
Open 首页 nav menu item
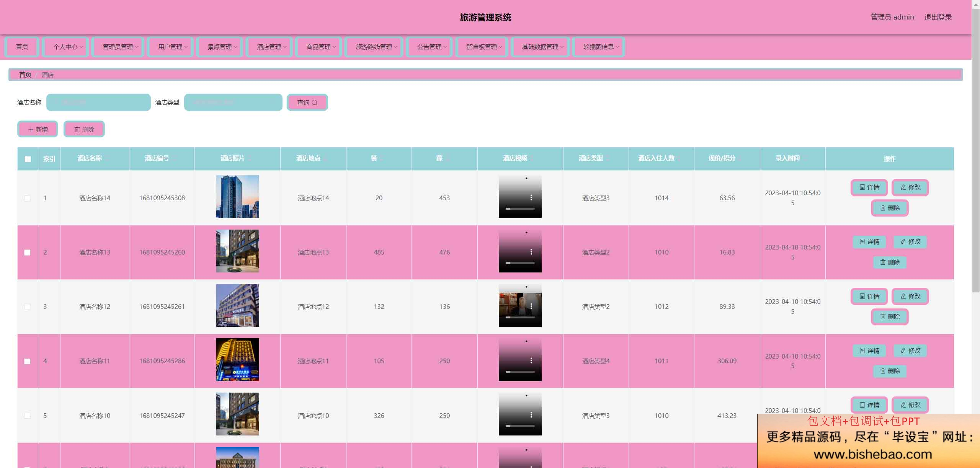(22, 47)
